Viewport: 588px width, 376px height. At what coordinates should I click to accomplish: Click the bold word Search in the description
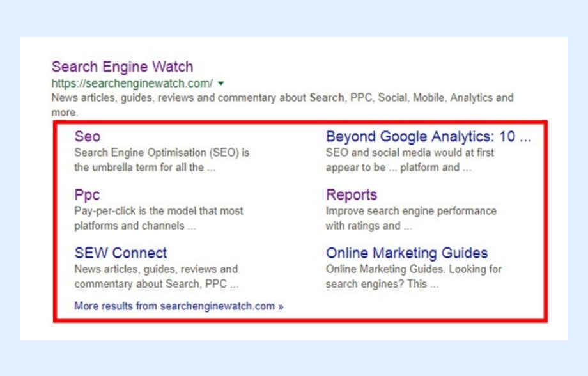(x=327, y=98)
